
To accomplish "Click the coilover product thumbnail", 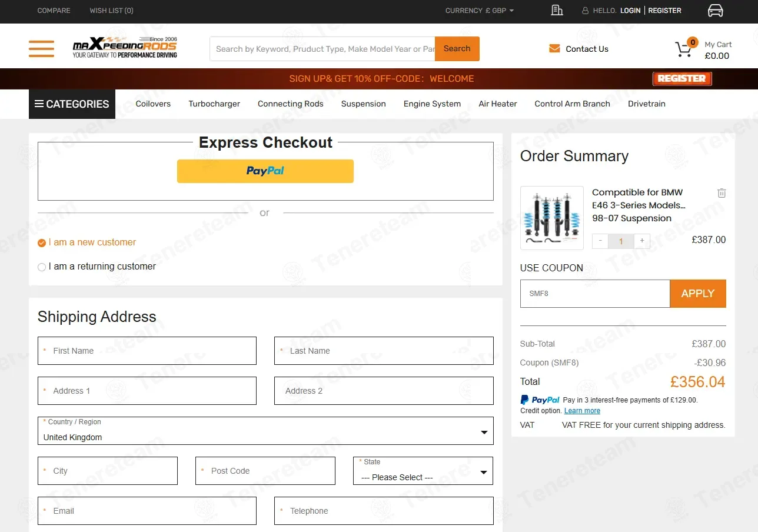I will pyautogui.click(x=552, y=218).
